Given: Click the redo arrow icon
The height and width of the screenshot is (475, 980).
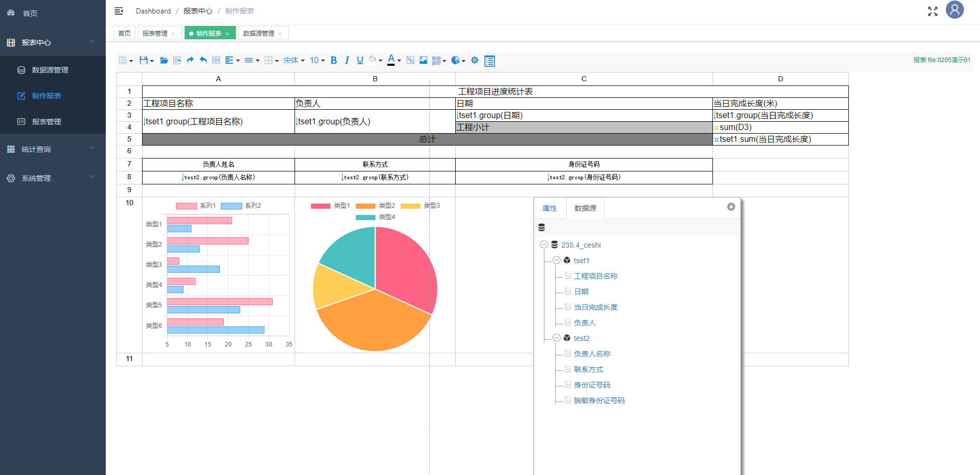Looking at the screenshot, I should (x=190, y=61).
